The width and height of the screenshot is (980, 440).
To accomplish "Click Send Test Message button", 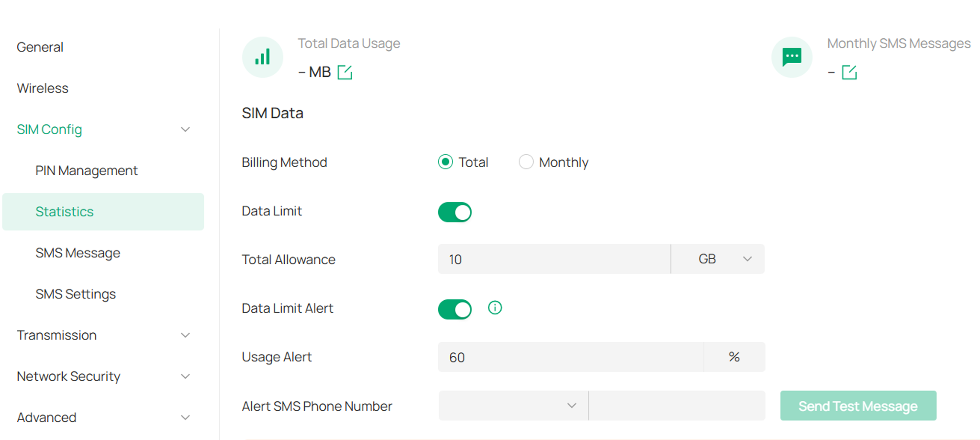I will pos(858,406).
